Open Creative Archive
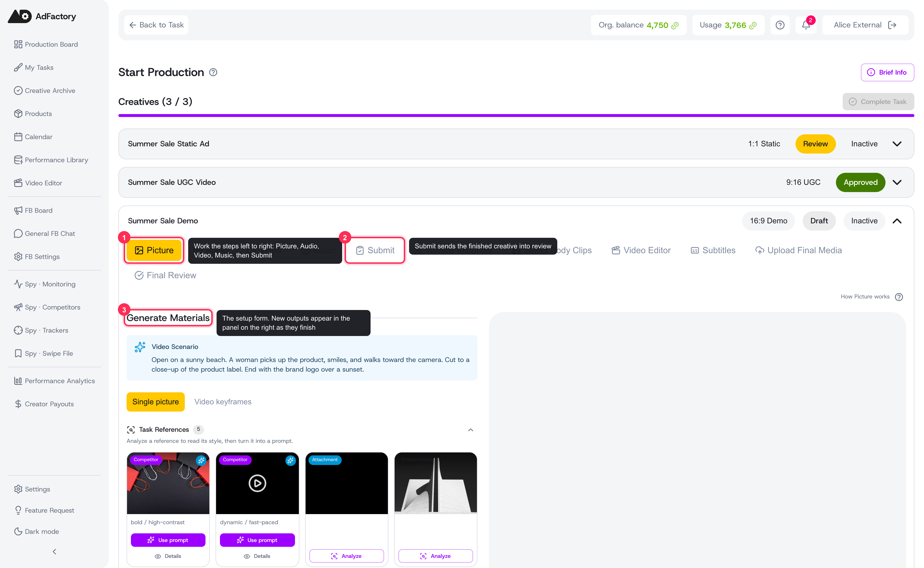This screenshot has width=924, height=568. coord(44,90)
